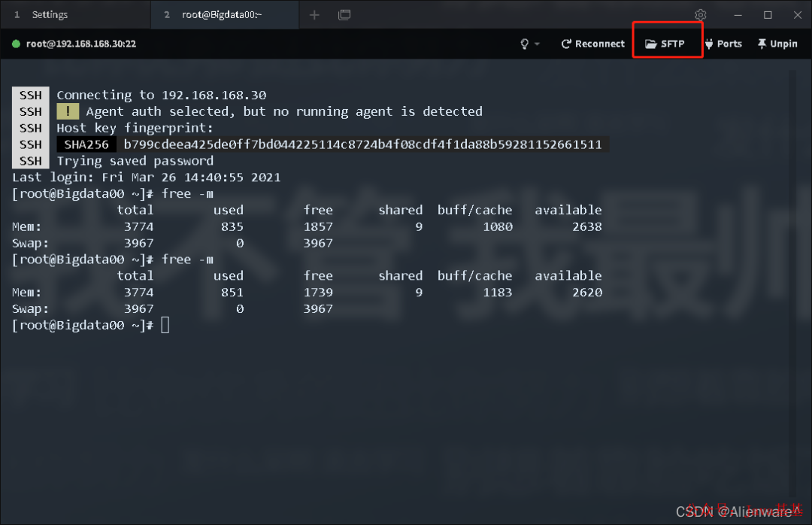812x525 pixels.
Task: Click the SHA256 fingerprint badge
Action: [86, 144]
